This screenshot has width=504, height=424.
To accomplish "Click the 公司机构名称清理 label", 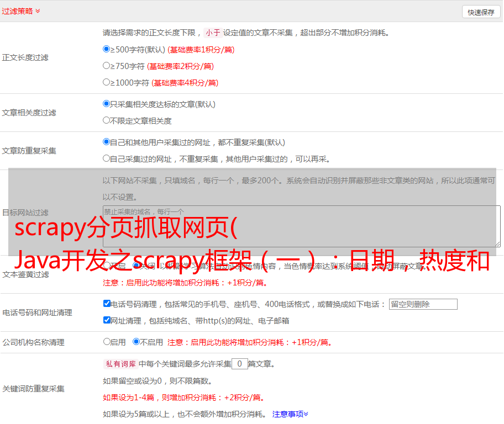I will coord(33,342).
